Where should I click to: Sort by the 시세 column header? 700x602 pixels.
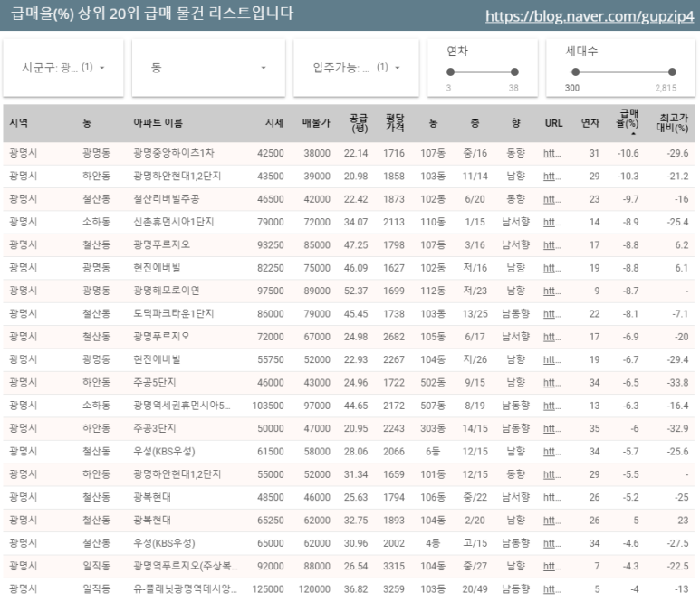[274, 123]
